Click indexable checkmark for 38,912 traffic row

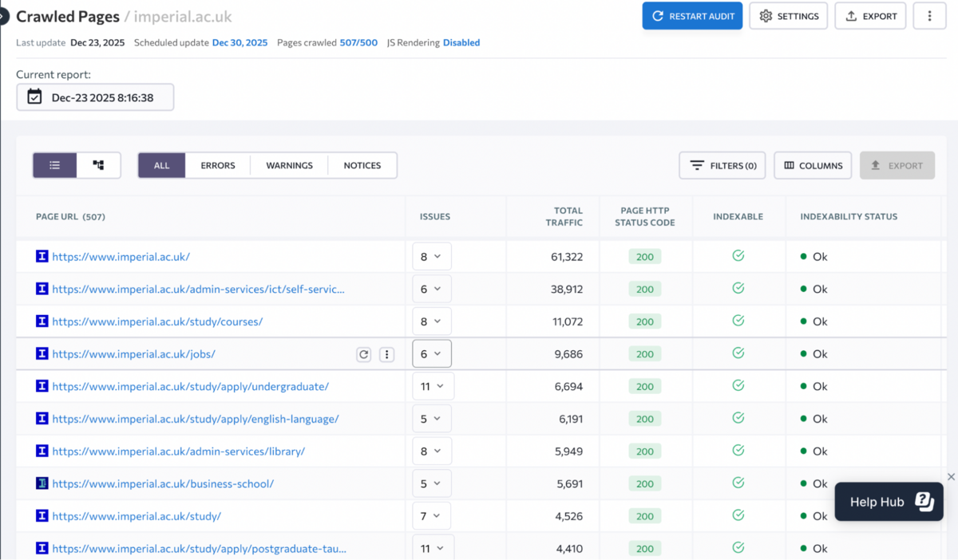pyautogui.click(x=738, y=289)
